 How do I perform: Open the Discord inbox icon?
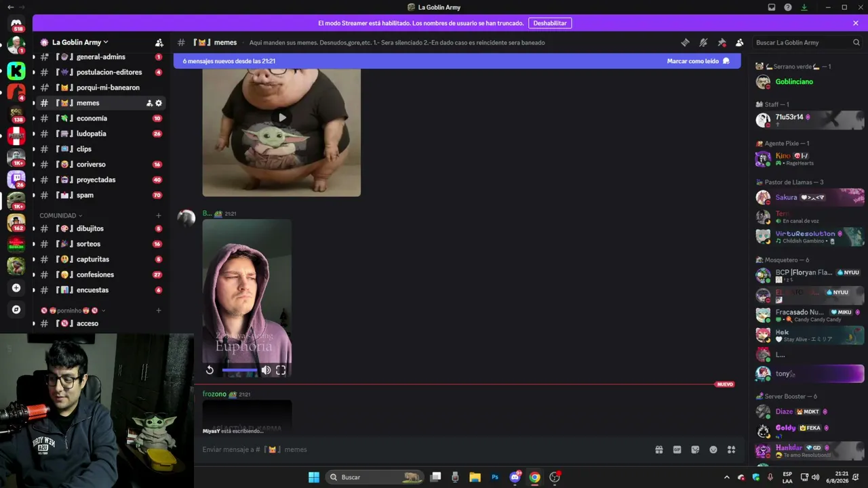click(772, 7)
